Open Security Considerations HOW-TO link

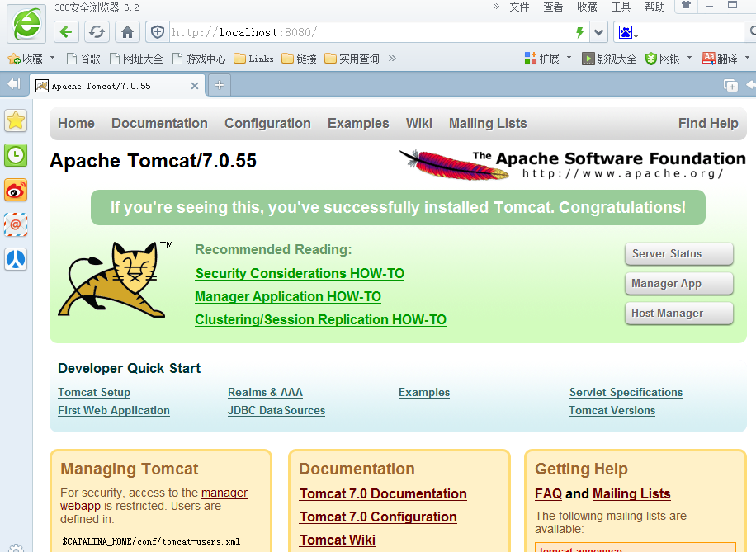[x=300, y=273]
